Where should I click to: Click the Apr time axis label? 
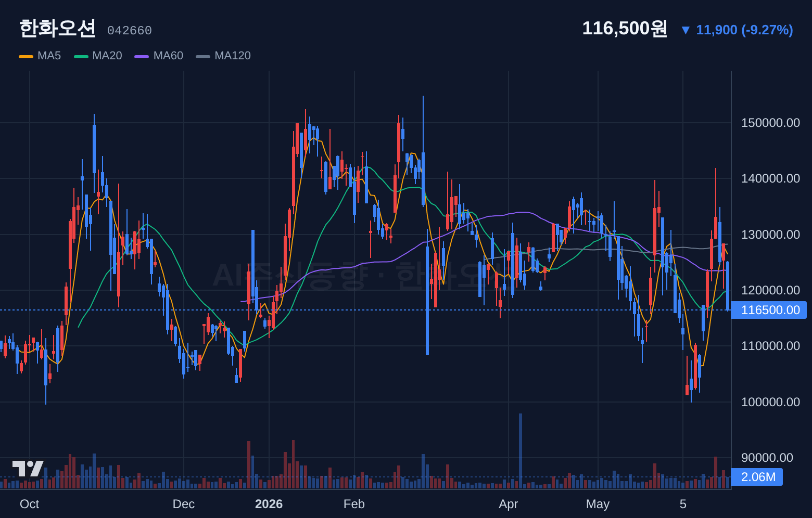click(509, 504)
